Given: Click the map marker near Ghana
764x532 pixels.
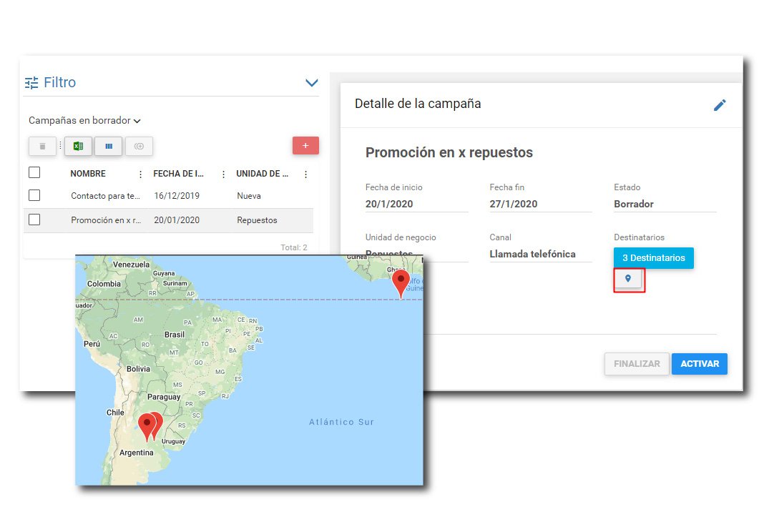Looking at the screenshot, I should (401, 282).
